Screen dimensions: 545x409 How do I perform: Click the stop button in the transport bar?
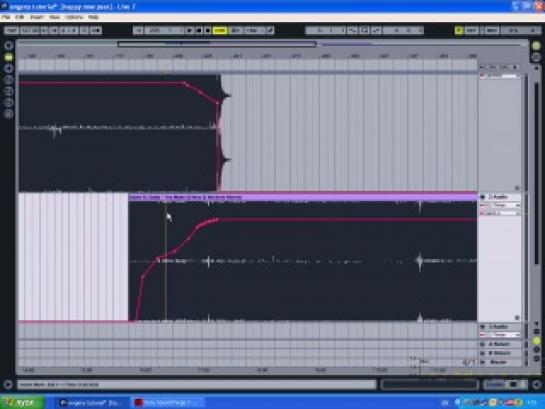pyautogui.click(x=199, y=31)
